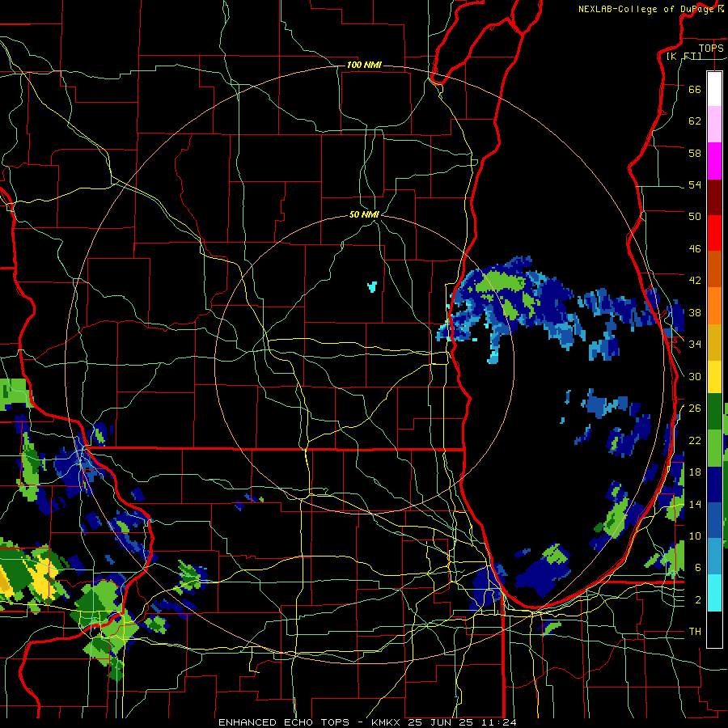
Task: Click the '2' legend value
Action: click(697, 600)
